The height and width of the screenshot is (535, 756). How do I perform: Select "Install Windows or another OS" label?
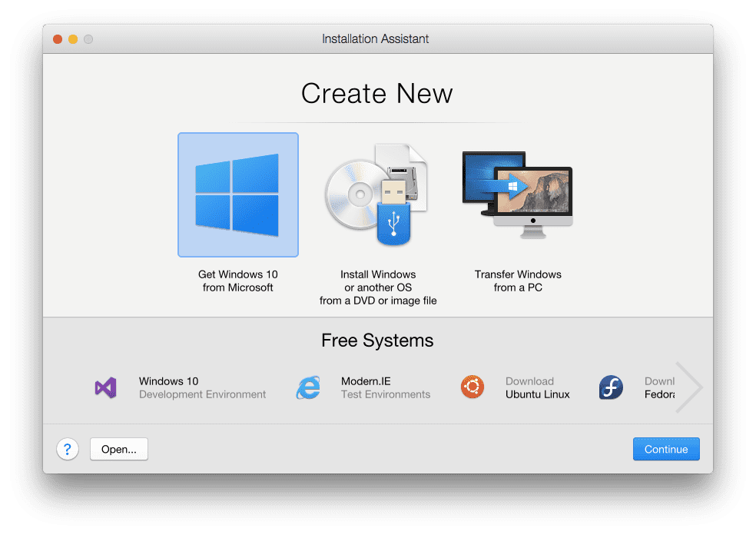tap(378, 287)
